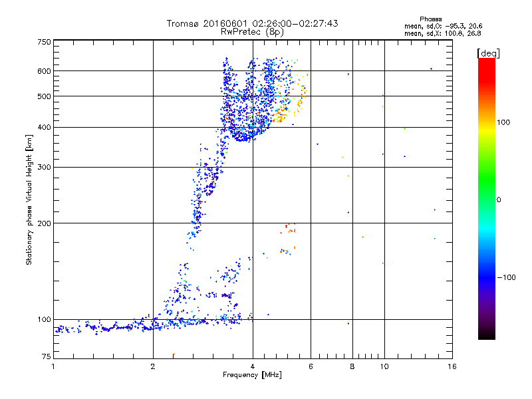
Task: Click the plot title 'Tromsø 20160601 02:26:00-02:27:43'
Action: click(x=252, y=23)
